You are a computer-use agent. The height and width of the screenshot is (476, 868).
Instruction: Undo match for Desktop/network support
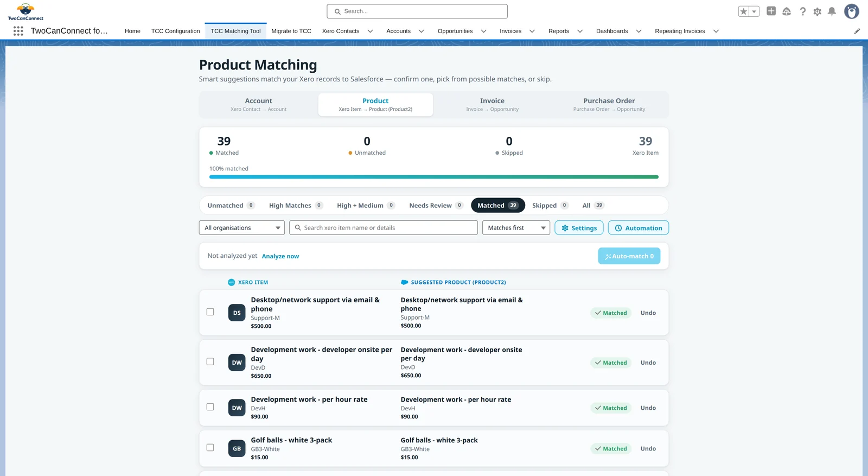pos(648,313)
